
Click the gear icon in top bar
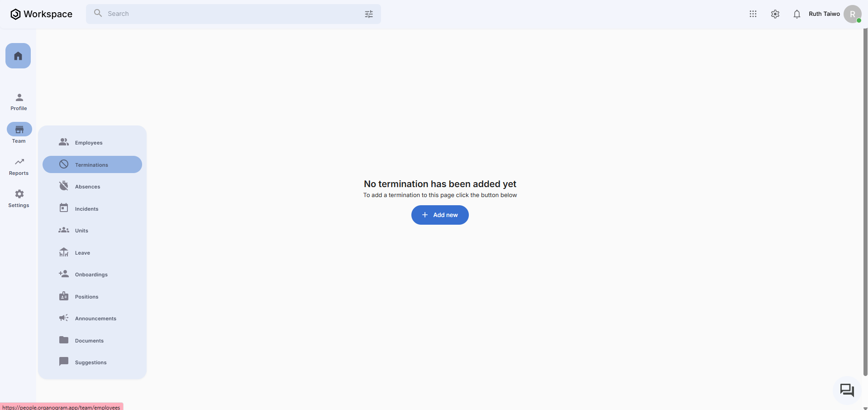[x=775, y=14]
